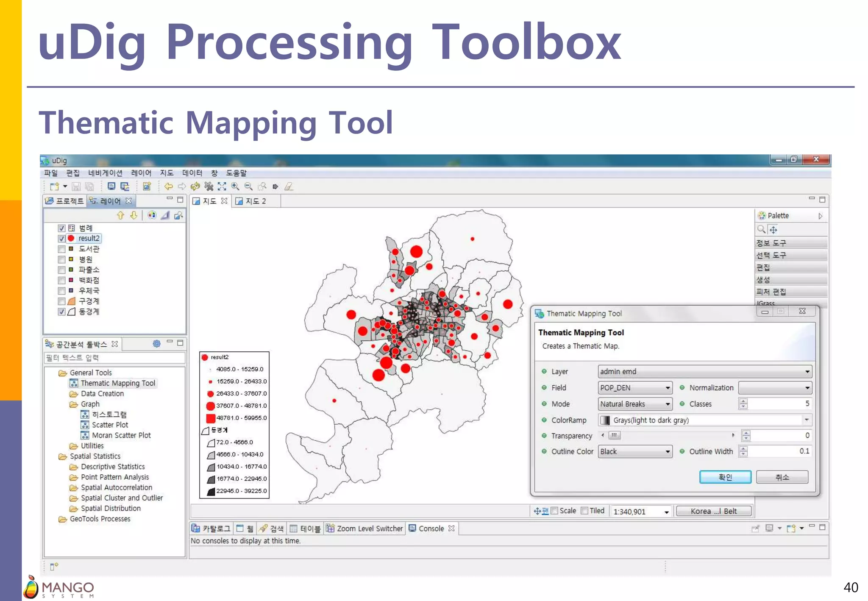This screenshot has height=601, width=868.
Task: Open the 레이어 menu in the menu bar
Action: [x=141, y=173]
